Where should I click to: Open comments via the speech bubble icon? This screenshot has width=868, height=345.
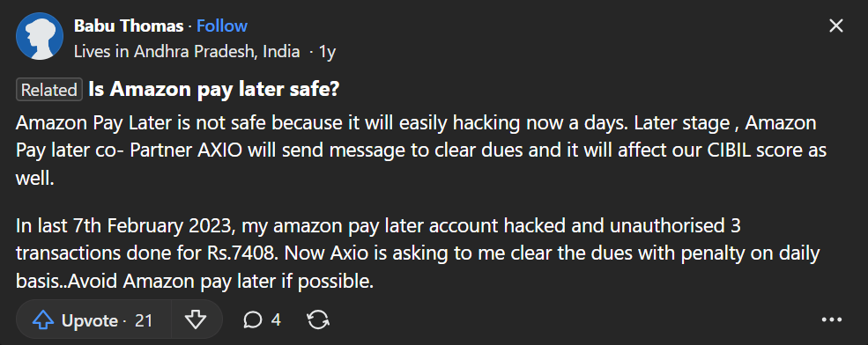pos(254,320)
